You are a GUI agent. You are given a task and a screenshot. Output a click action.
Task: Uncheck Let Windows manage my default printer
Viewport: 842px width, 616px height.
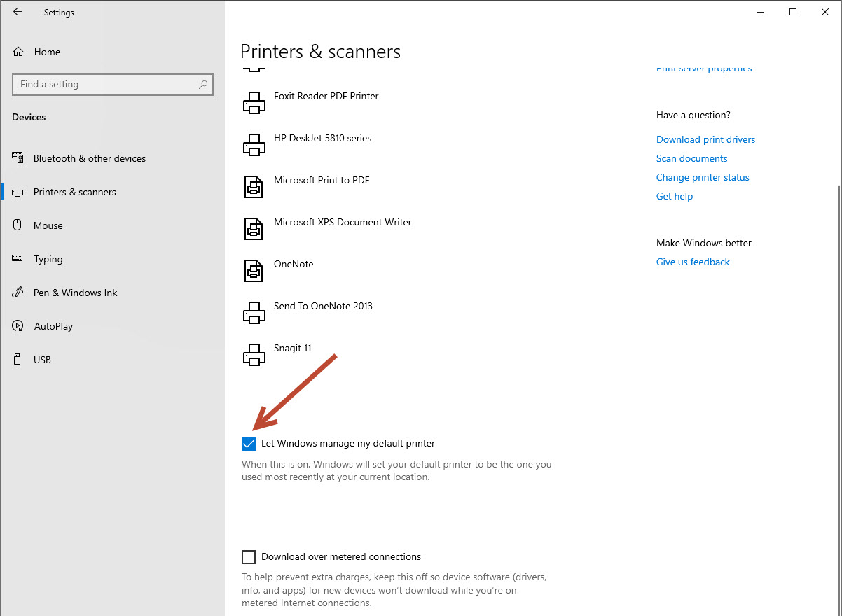pos(249,444)
